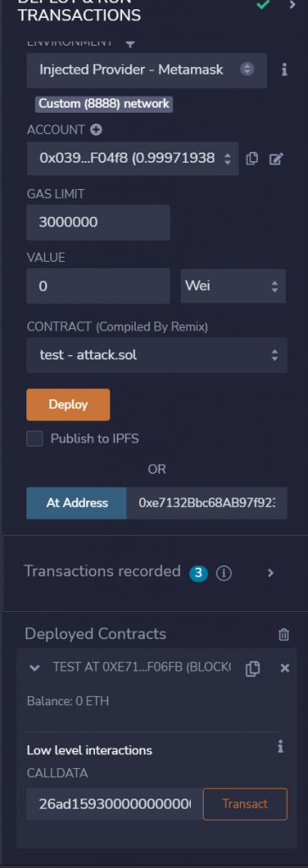Click the GAS LIMIT label
Image resolution: width=308 pixels, height=868 pixels.
pyautogui.click(x=56, y=194)
